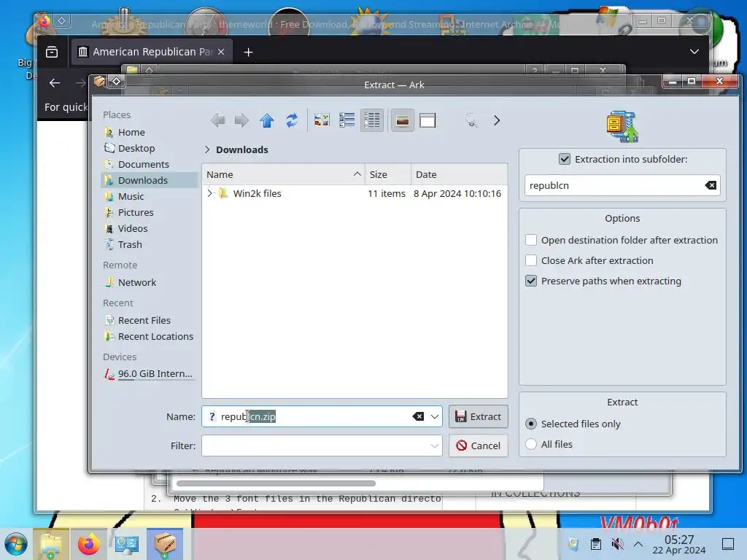
Task: Click the Extract button
Action: (479, 416)
